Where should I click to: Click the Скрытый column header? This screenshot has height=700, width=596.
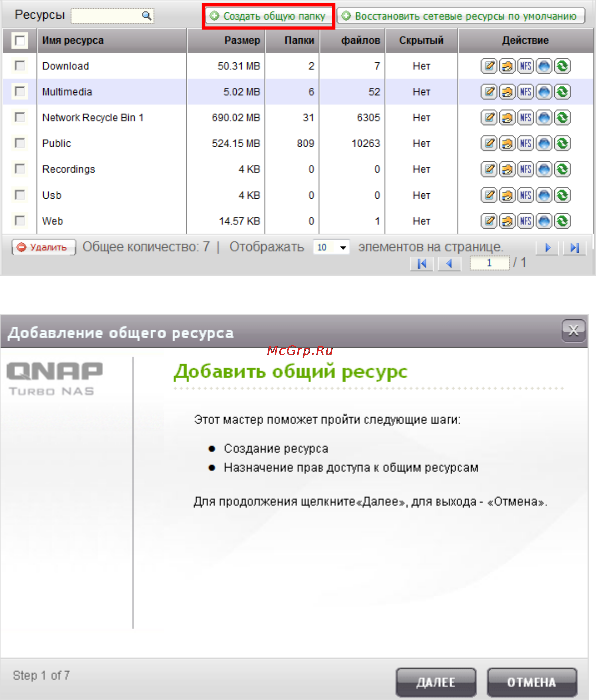421,41
